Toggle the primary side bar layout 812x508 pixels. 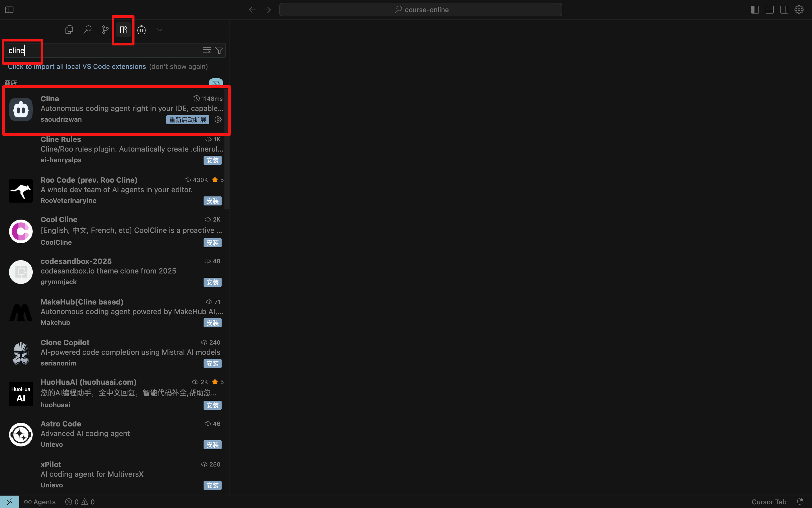point(755,10)
